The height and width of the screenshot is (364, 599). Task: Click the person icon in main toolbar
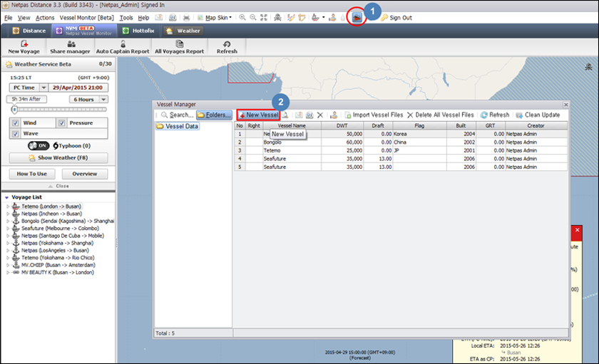332,18
